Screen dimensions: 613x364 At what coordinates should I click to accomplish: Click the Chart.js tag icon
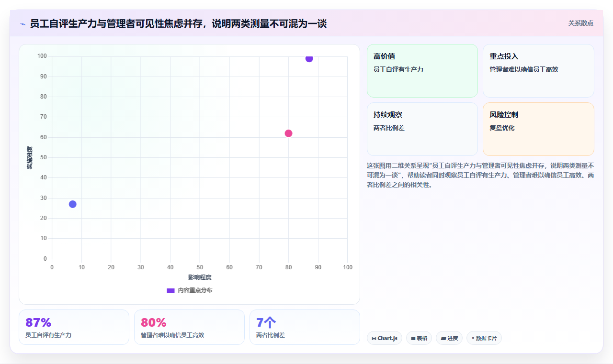[374, 338]
